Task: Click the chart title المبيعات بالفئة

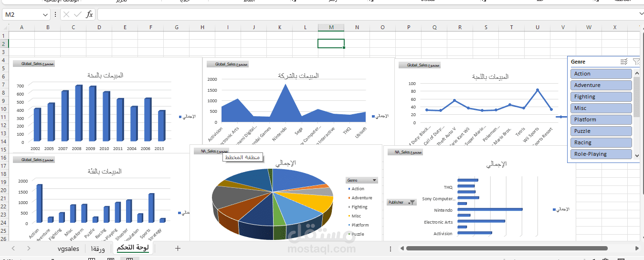Action: tap(105, 172)
